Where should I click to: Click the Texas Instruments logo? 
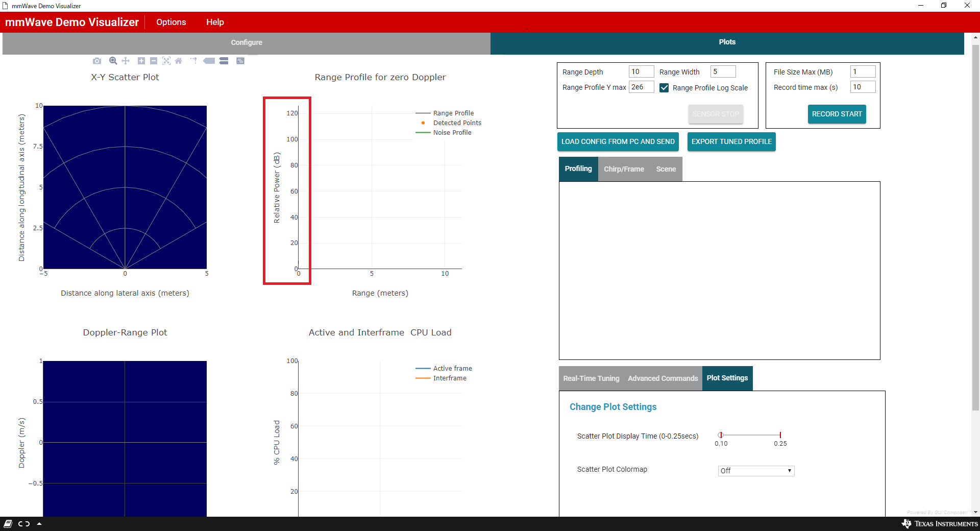[940, 524]
